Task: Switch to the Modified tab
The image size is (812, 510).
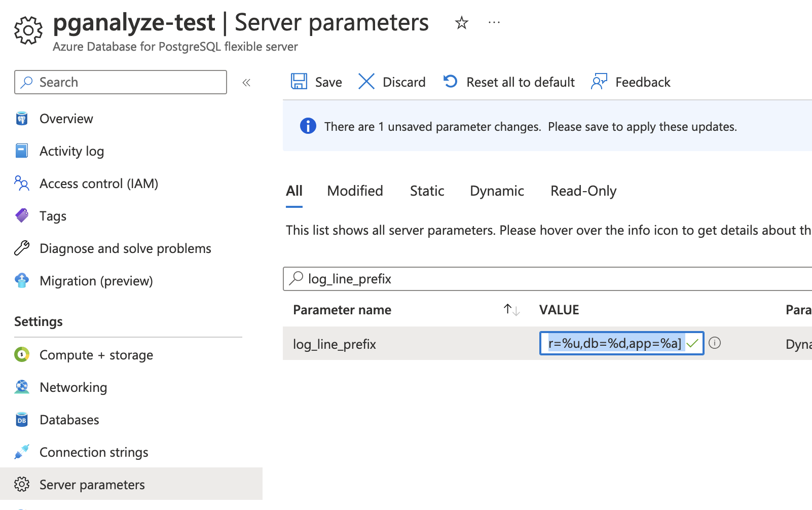Action: tap(355, 191)
